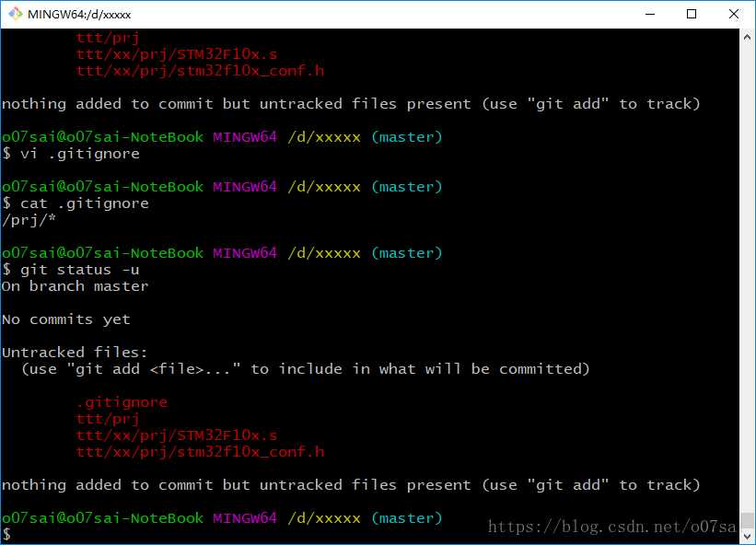Click the hint line '(use "git add <file>..."'
The width and height of the screenshot is (756, 545).
click(x=306, y=369)
